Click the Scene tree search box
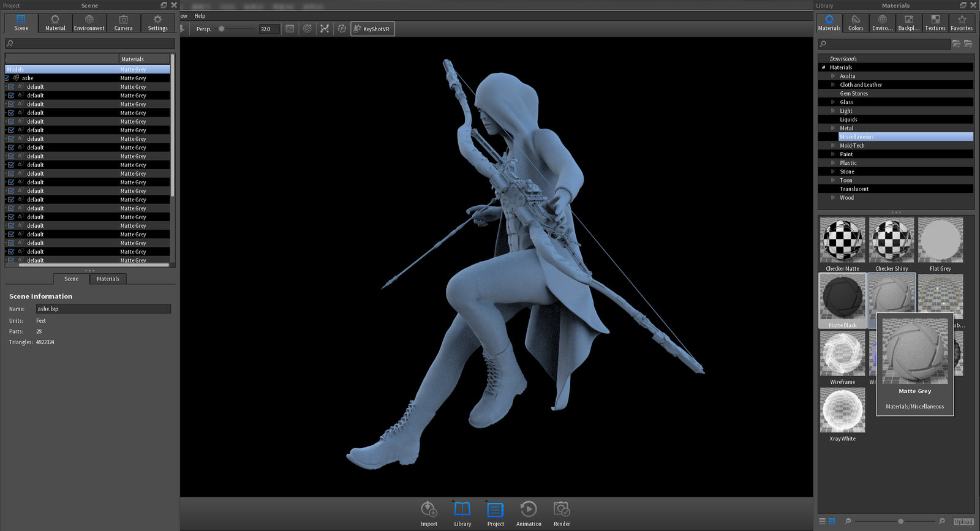This screenshot has height=531, width=980. click(x=90, y=43)
